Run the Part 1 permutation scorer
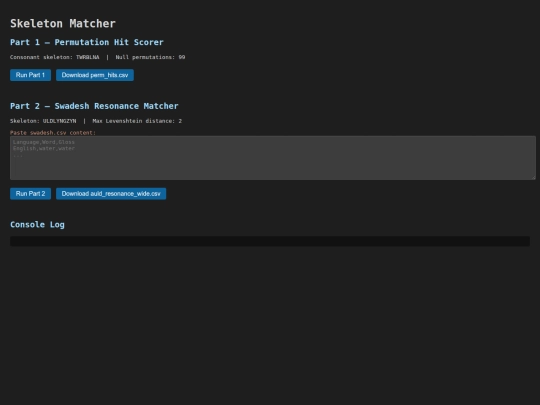 coord(30,75)
